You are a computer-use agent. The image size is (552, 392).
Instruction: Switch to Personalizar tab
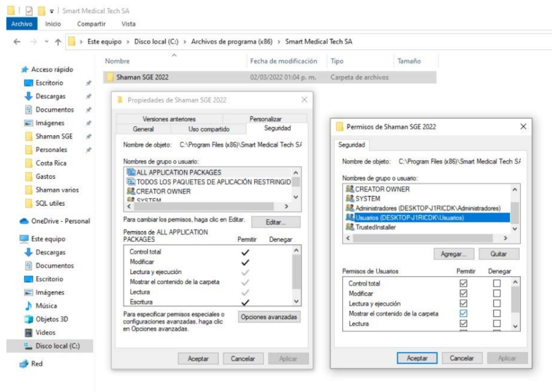pyautogui.click(x=265, y=119)
